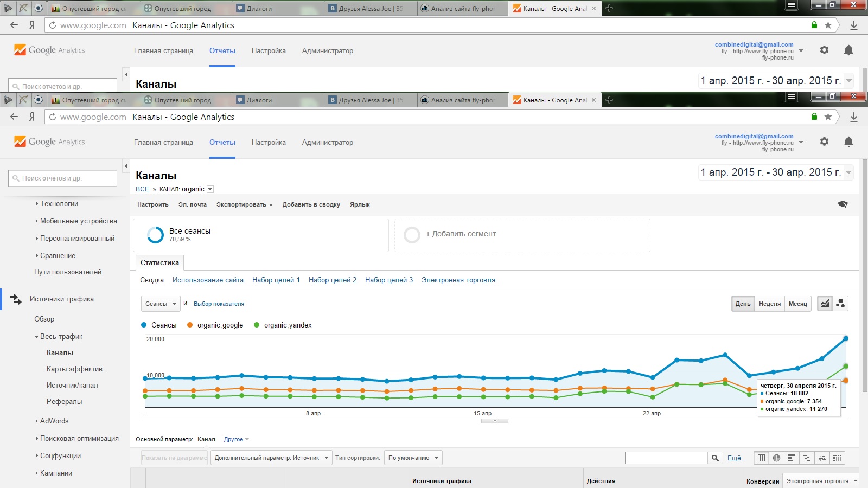Toggle the Месяц chart interval
Viewport: 868px width, 488px height.
coord(798,304)
